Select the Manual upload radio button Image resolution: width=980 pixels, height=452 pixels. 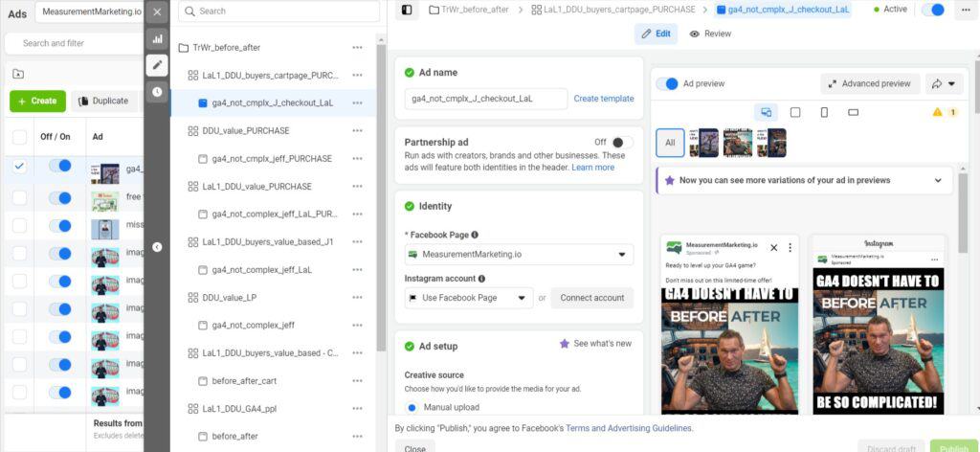click(x=412, y=407)
